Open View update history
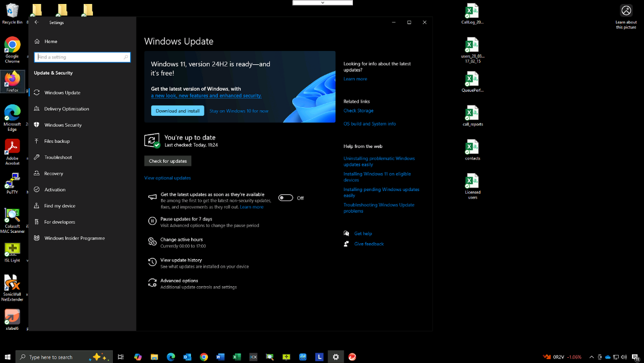The image size is (644, 363). (x=180, y=260)
